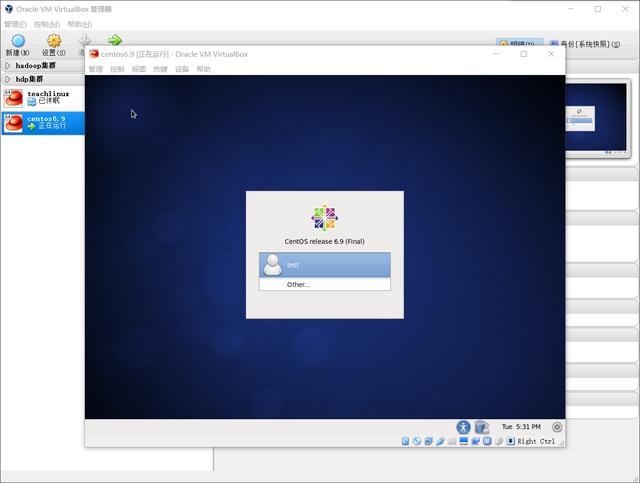The width and height of the screenshot is (640, 483).
Task: Open 热键 menu in centos6.9 VM window
Action: point(160,69)
